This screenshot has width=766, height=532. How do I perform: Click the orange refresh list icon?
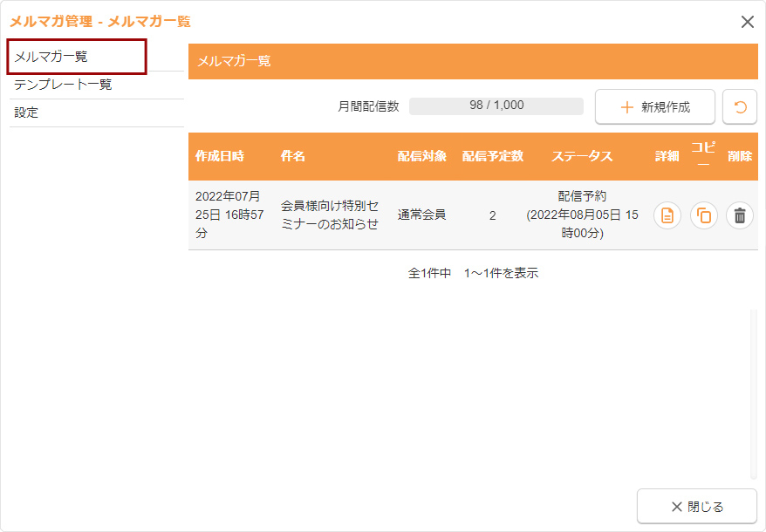point(740,107)
